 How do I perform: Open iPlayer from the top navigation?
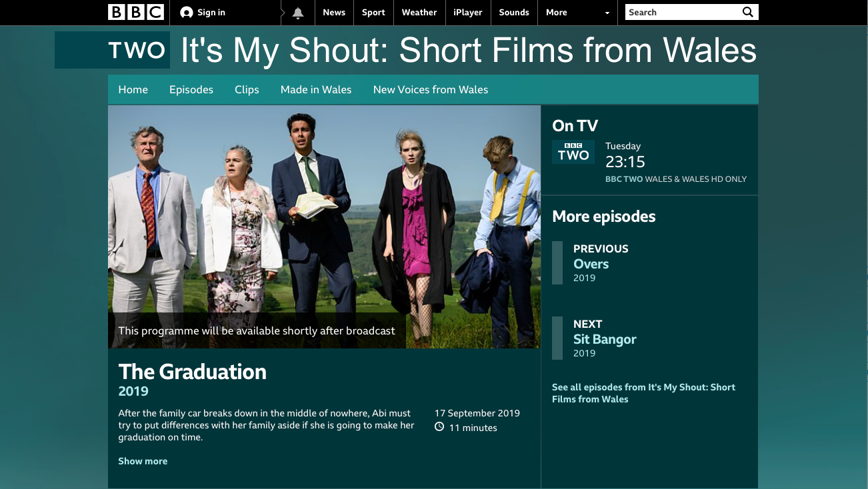pyautogui.click(x=468, y=13)
